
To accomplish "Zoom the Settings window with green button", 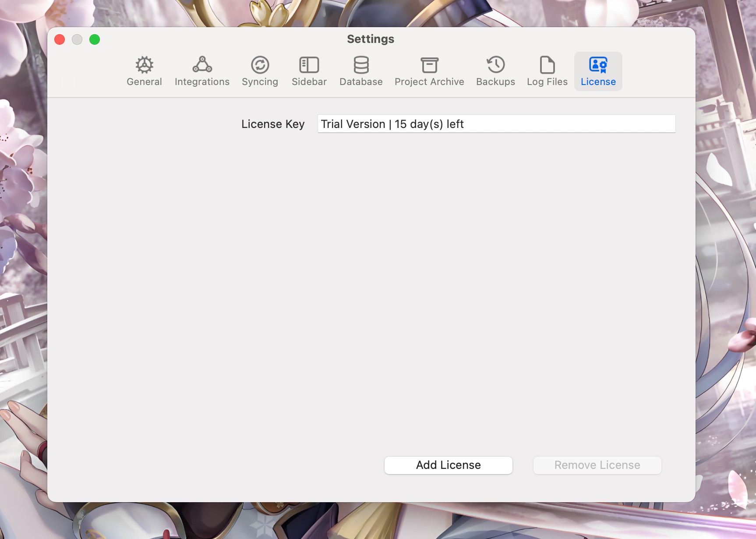I will [95, 39].
